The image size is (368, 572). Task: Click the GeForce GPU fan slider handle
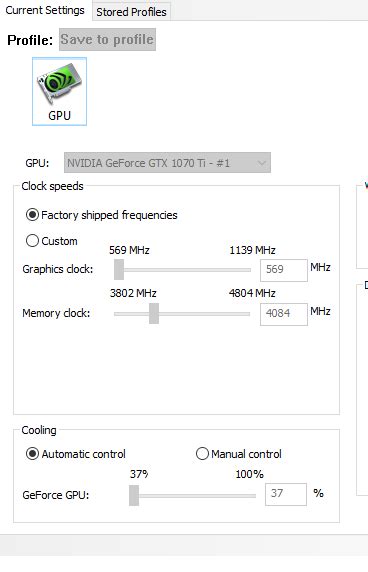(x=134, y=495)
